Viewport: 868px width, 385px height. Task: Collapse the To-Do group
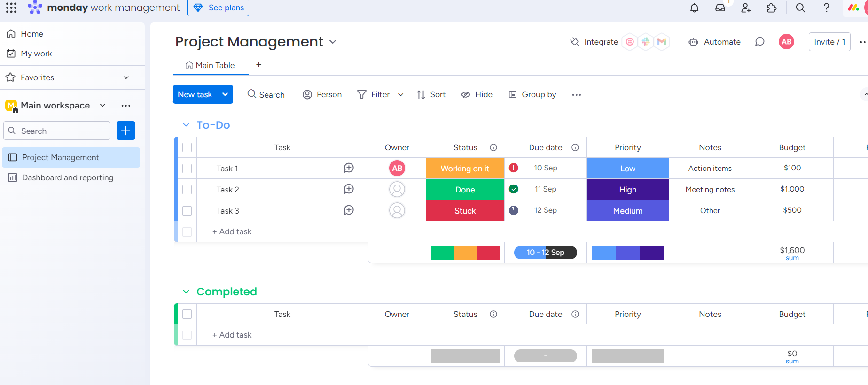pos(186,125)
